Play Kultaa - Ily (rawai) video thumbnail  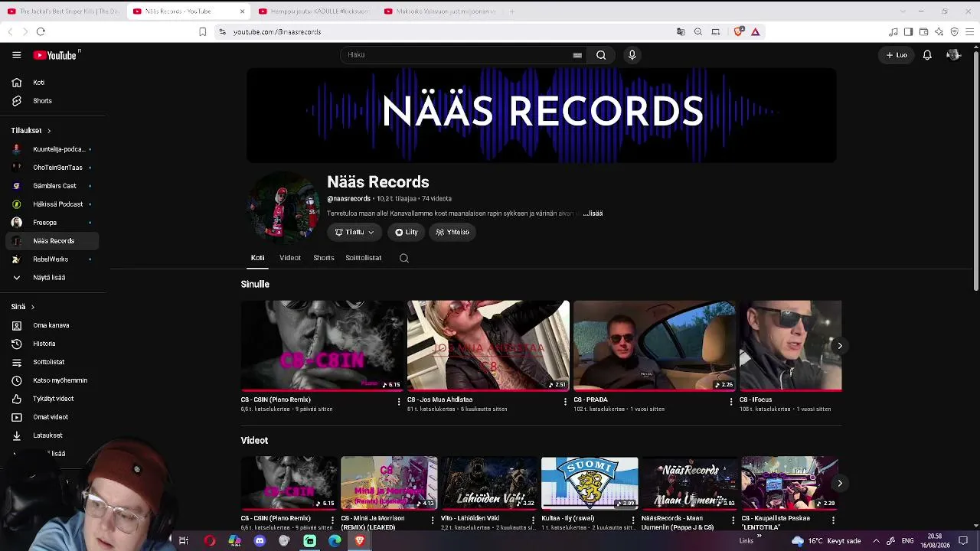tap(590, 483)
